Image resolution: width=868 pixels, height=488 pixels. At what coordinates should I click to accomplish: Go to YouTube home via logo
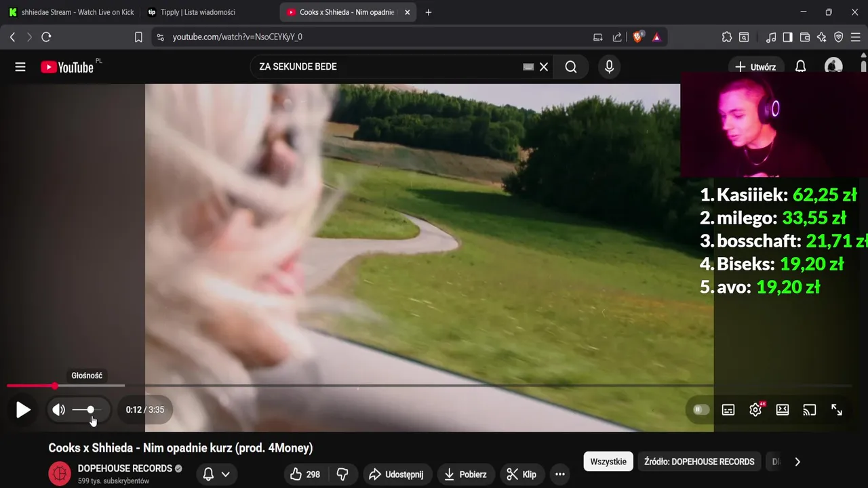(66, 67)
